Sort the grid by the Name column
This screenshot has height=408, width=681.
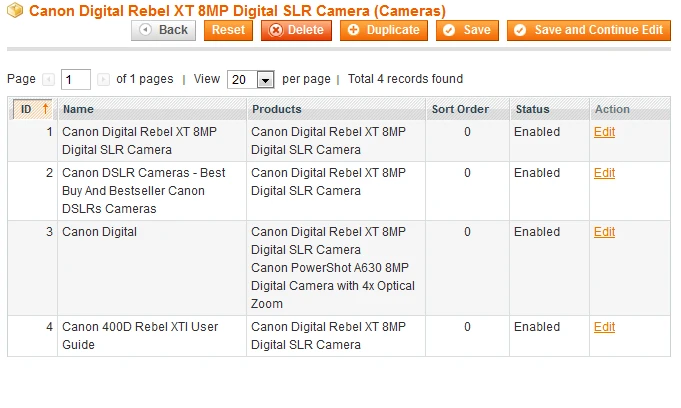pyautogui.click(x=78, y=109)
